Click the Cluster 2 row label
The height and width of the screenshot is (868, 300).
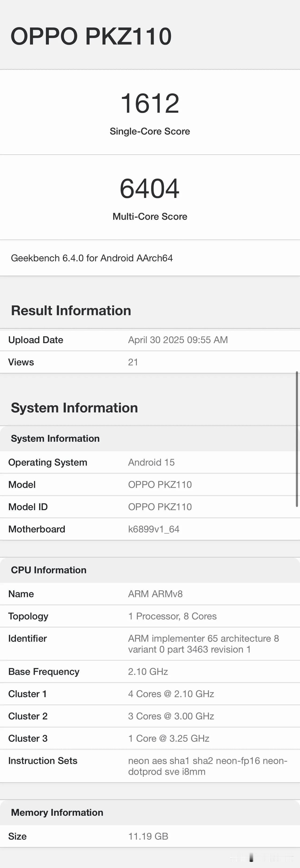tap(28, 716)
